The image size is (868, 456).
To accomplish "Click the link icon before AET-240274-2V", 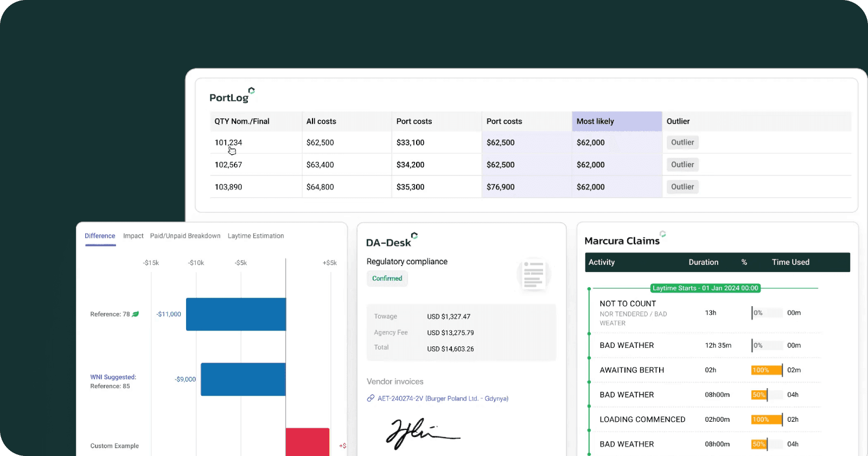I will [371, 398].
